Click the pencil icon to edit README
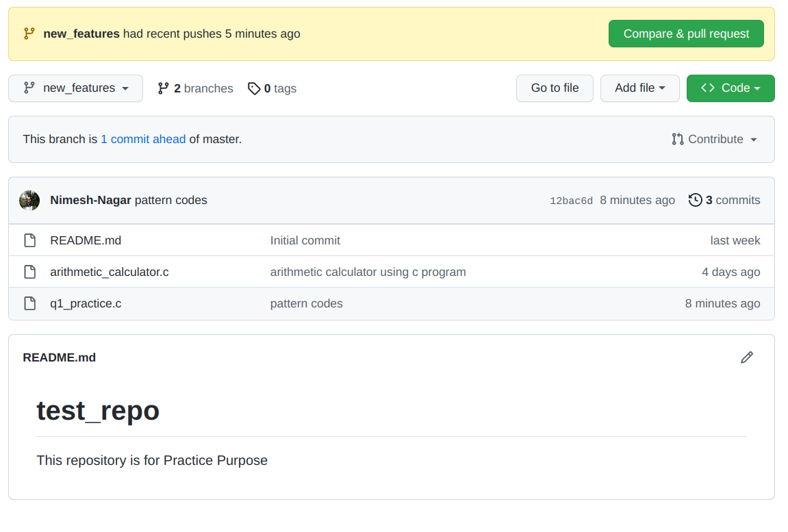 (x=747, y=357)
